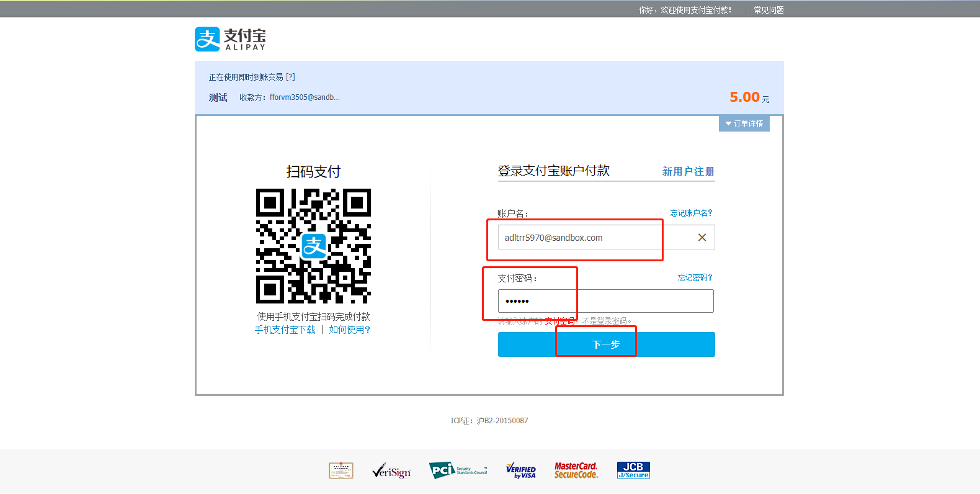The width and height of the screenshot is (980, 494).
Task: Click the MasterCard SecureCode badge
Action: point(576,470)
